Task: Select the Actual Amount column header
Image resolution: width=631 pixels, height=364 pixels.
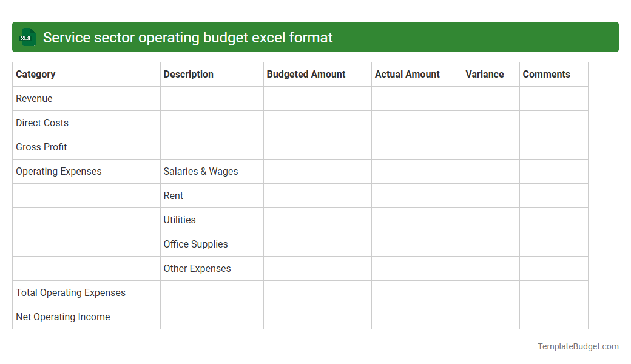Action: click(x=407, y=74)
